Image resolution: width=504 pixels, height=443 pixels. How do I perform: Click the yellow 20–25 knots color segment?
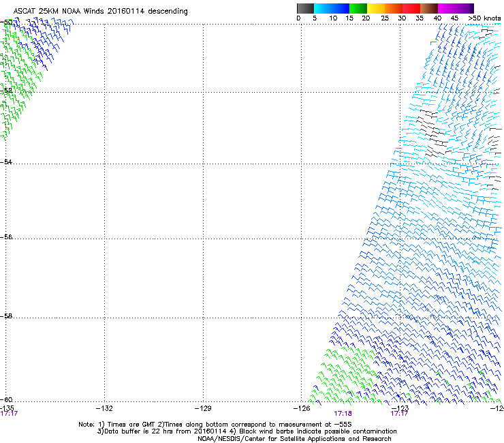pos(376,8)
